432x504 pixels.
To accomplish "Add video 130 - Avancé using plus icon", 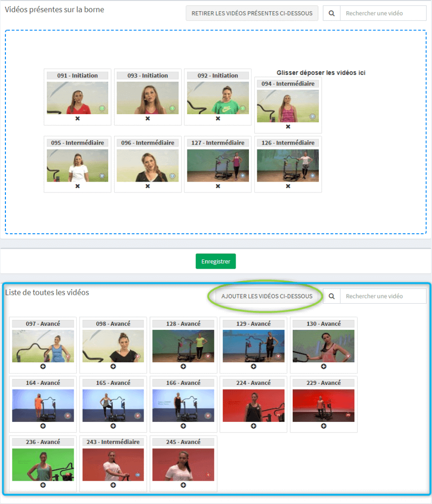I will (x=323, y=367).
